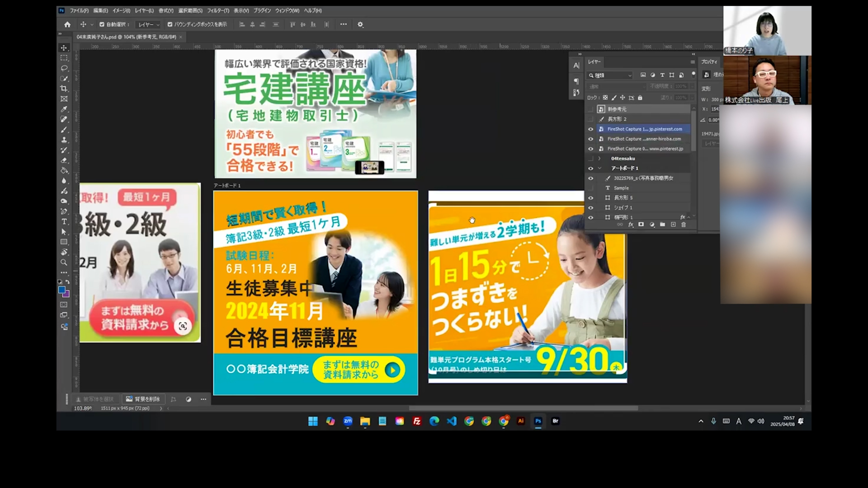Select the Eyedropper tool
The height and width of the screenshot is (488, 868).
[64, 109]
